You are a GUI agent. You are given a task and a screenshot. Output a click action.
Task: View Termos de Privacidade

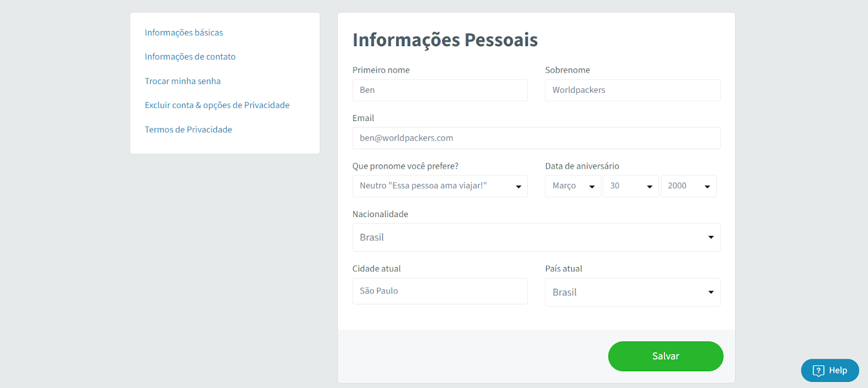point(188,130)
